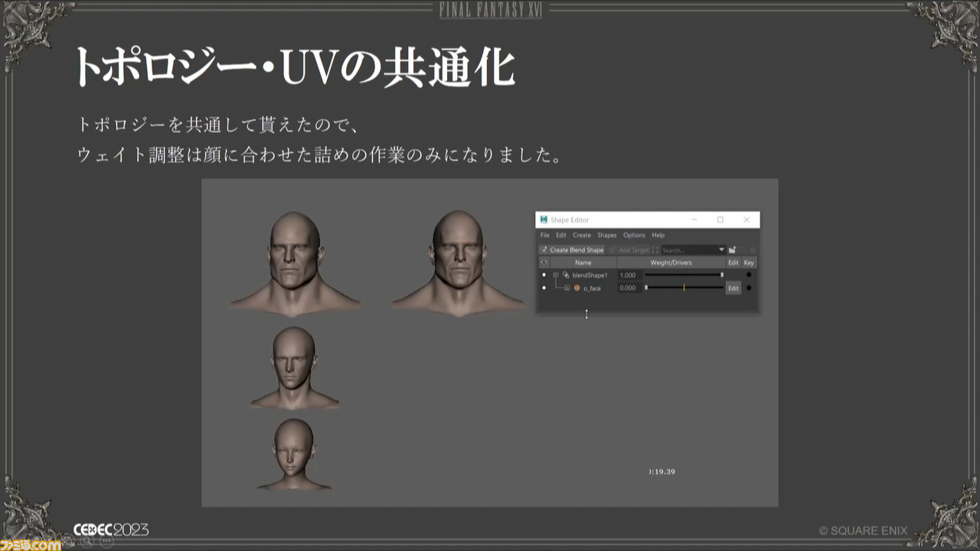The image size is (980, 551).
Task: Toggle the eye visibility column header
Action: point(544,262)
